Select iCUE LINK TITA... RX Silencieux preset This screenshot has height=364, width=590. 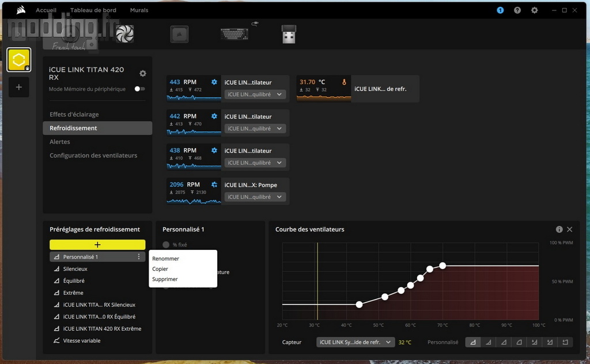click(97, 305)
